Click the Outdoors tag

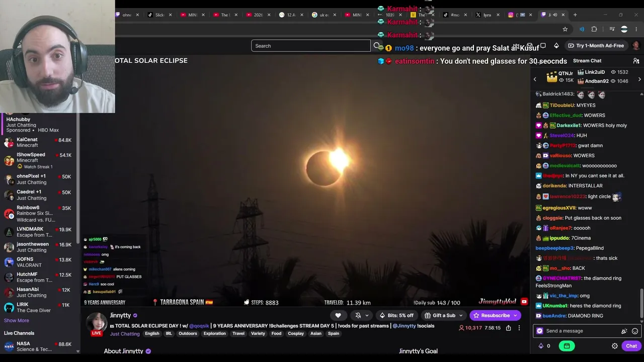click(x=188, y=334)
